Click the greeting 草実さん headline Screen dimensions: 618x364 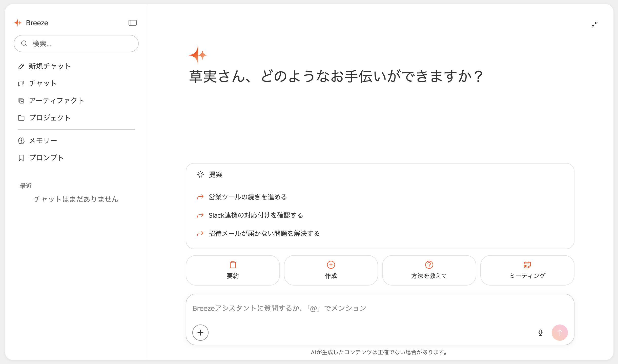point(336,76)
